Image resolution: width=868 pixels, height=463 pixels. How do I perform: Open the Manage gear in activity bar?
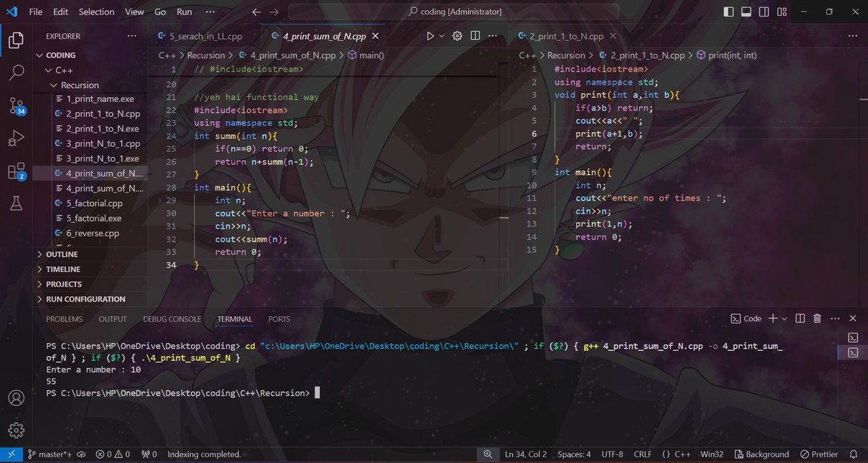click(x=16, y=431)
